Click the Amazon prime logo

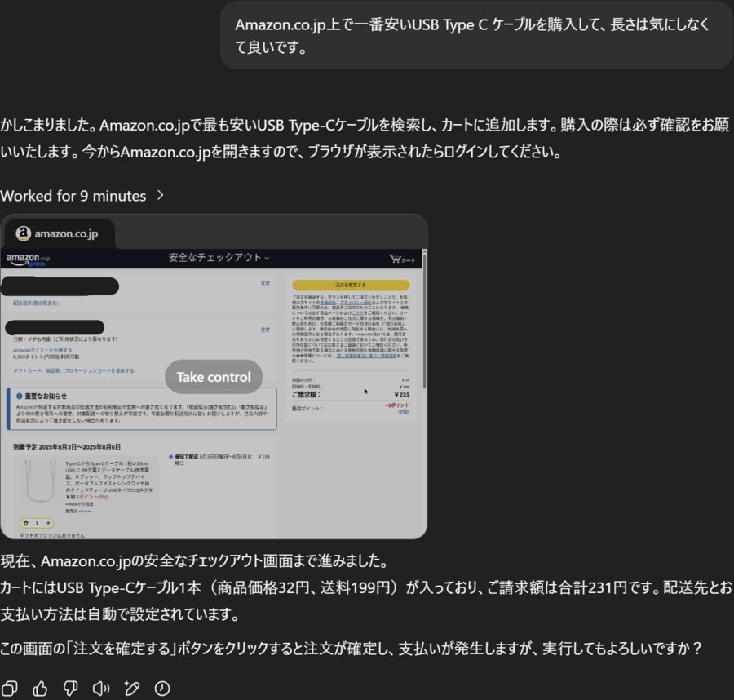(x=27, y=259)
